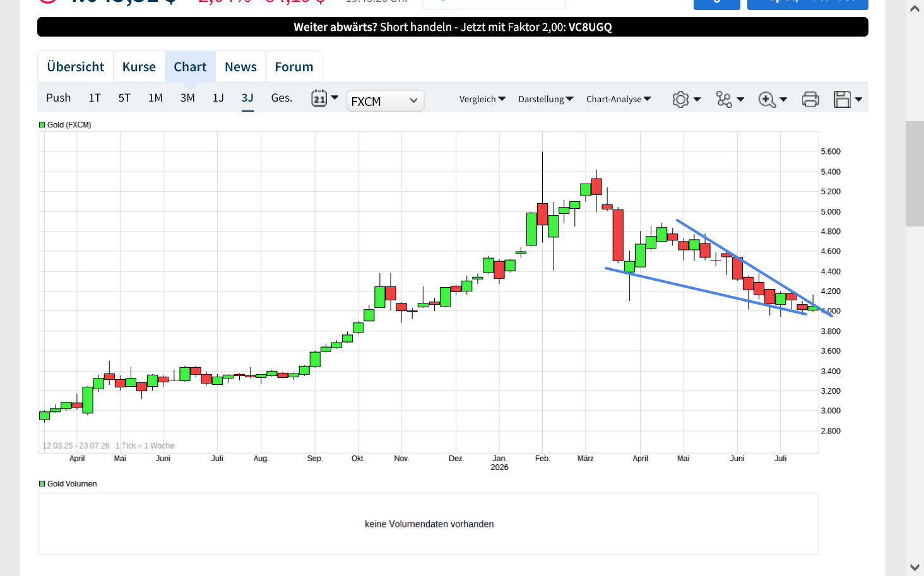The image size is (924, 576).
Task: Set chart range to 5T
Action: click(x=124, y=98)
